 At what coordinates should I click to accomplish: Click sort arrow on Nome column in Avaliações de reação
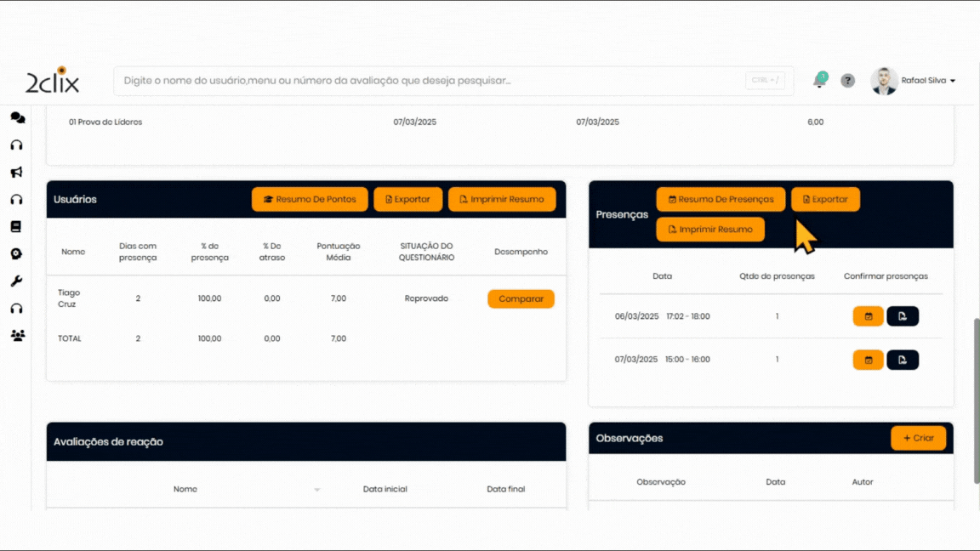pos(317,490)
